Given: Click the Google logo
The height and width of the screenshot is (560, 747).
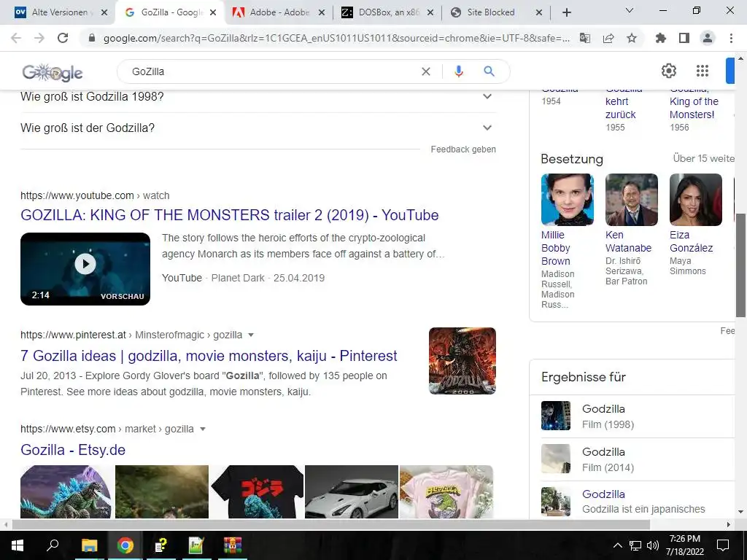Looking at the screenshot, I should (53, 72).
